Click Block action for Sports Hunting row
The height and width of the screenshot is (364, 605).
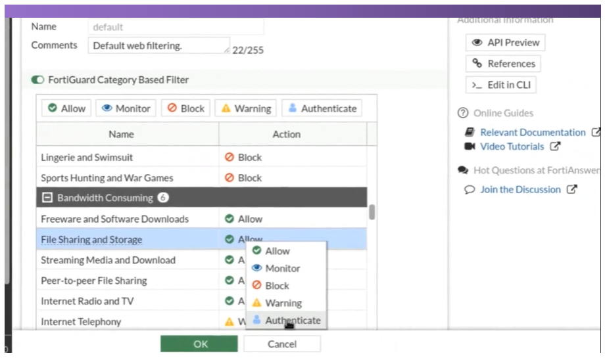click(243, 178)
